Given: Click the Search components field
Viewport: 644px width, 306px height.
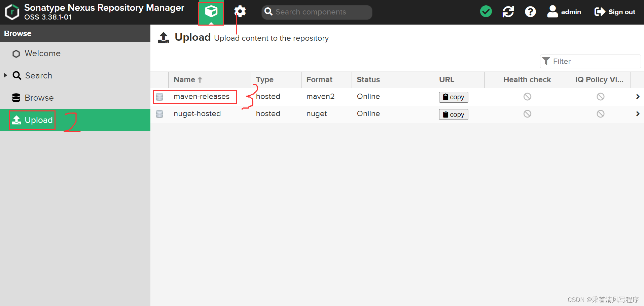Looking at the screenshot, I should pyautogui.click(x=317, y=12).
